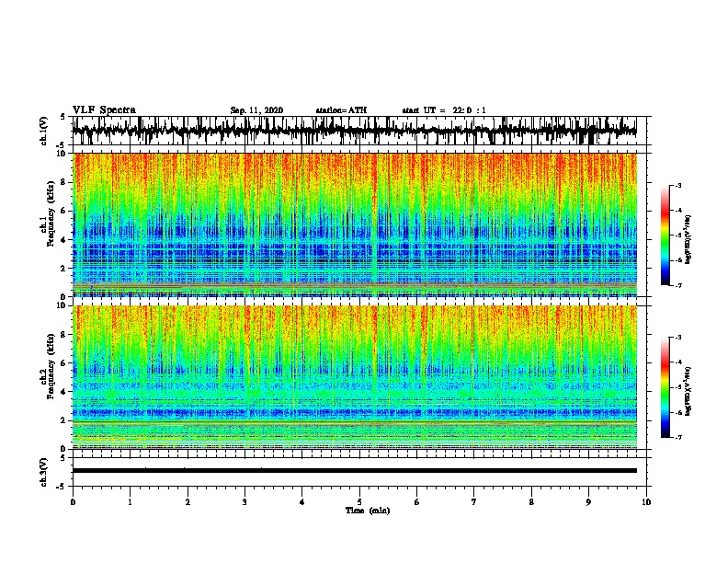Click the ch.2 'Frequency (kHz)' axis label
This screenshot has height=563, width=728.
51,366
